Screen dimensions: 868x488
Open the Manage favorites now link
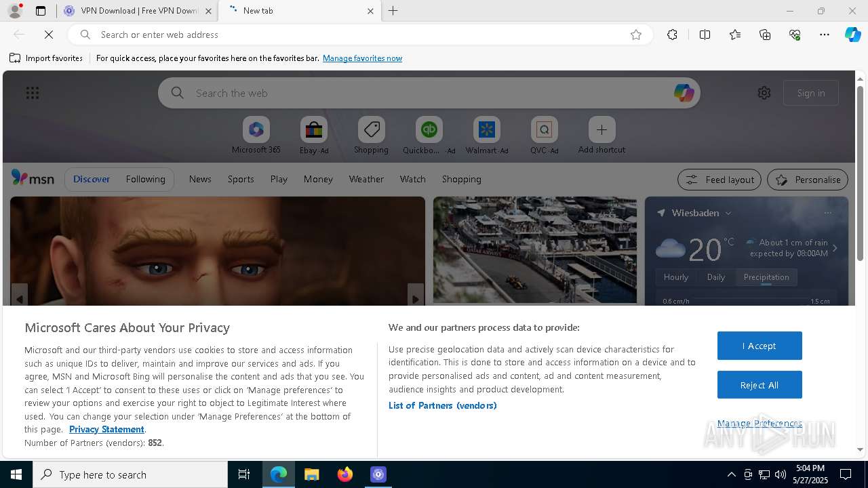click(x=362, y=58)
